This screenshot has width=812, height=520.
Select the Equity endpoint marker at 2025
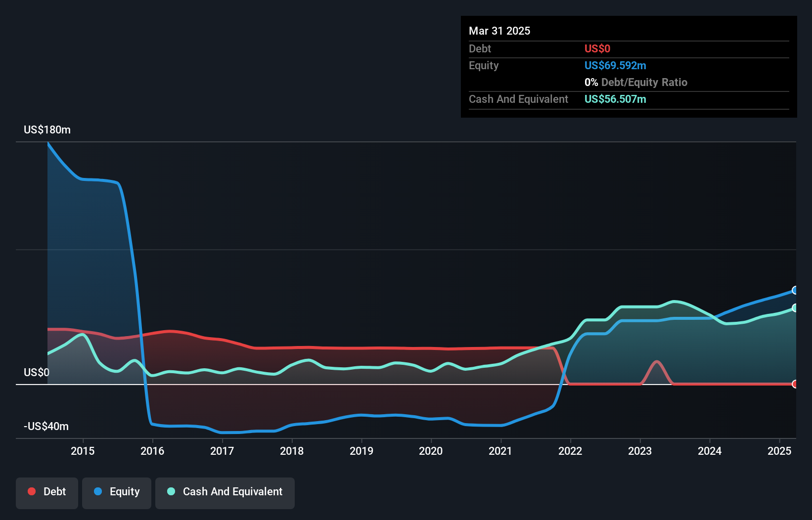[x=795, y=290]
